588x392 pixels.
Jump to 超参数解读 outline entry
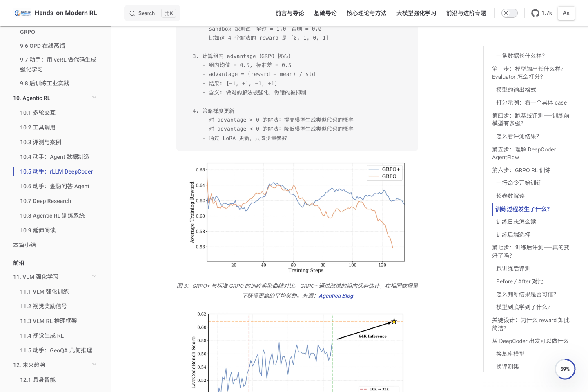coord(510,196)
